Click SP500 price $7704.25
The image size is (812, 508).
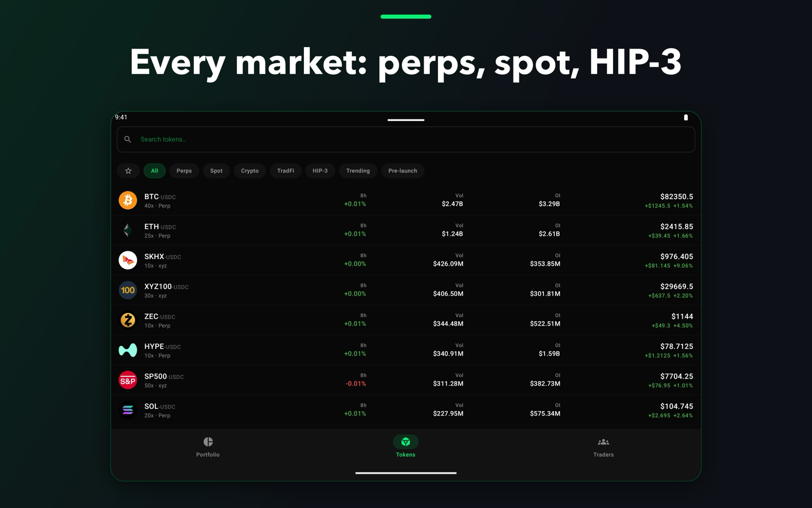point(676,376)
